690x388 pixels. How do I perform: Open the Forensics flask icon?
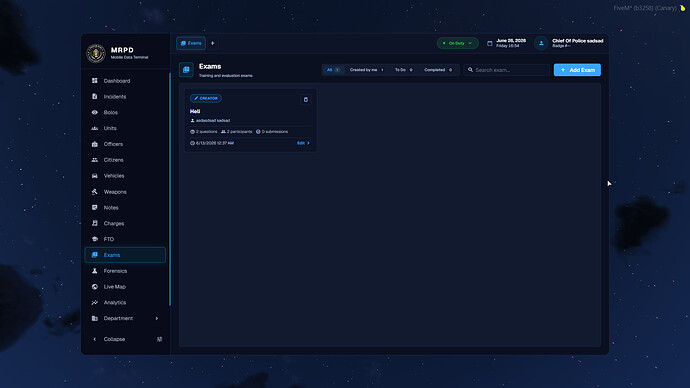tap(95, 271)
